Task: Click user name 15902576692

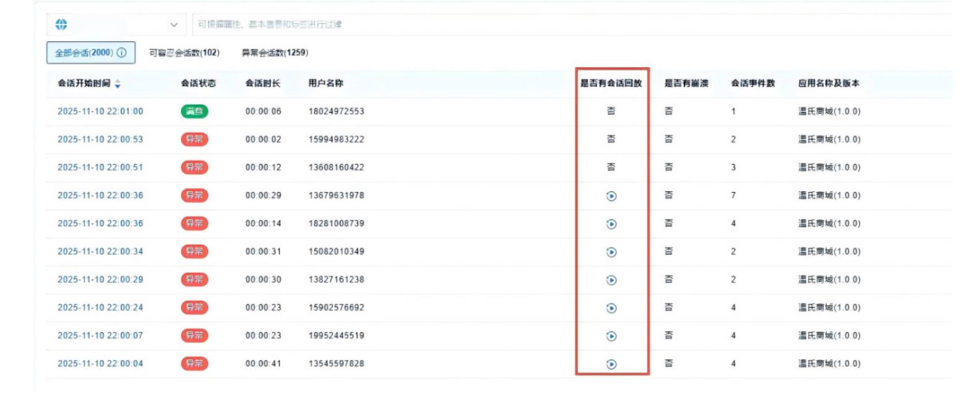Action: tap(336, 308)
